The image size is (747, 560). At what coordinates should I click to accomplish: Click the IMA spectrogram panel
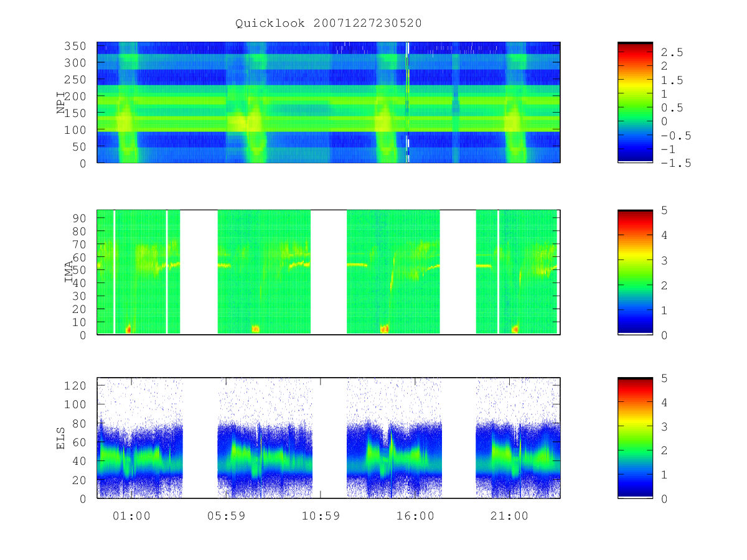click(x=329, y=273)
